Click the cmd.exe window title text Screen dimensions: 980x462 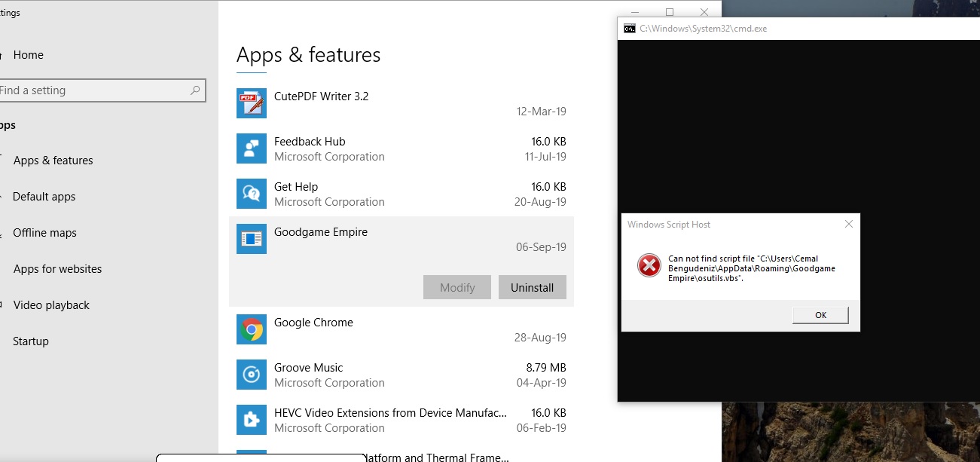[x=704, y=29]
